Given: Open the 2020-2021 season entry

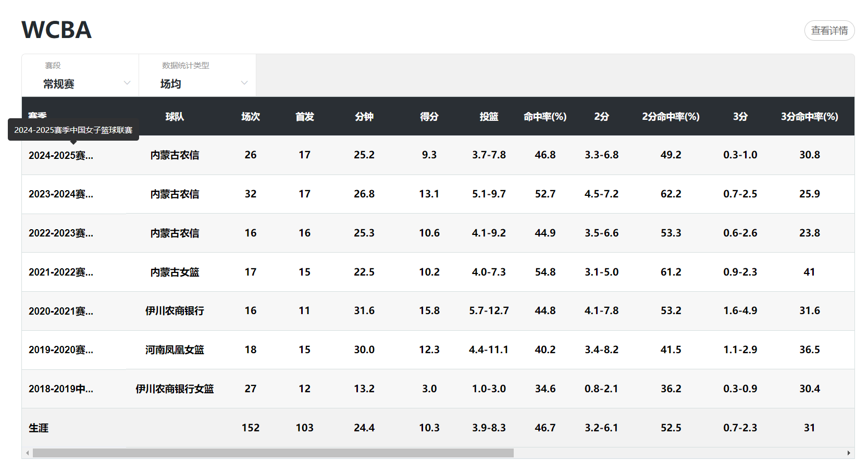Looking at the screenshot, I should (61, 312).
